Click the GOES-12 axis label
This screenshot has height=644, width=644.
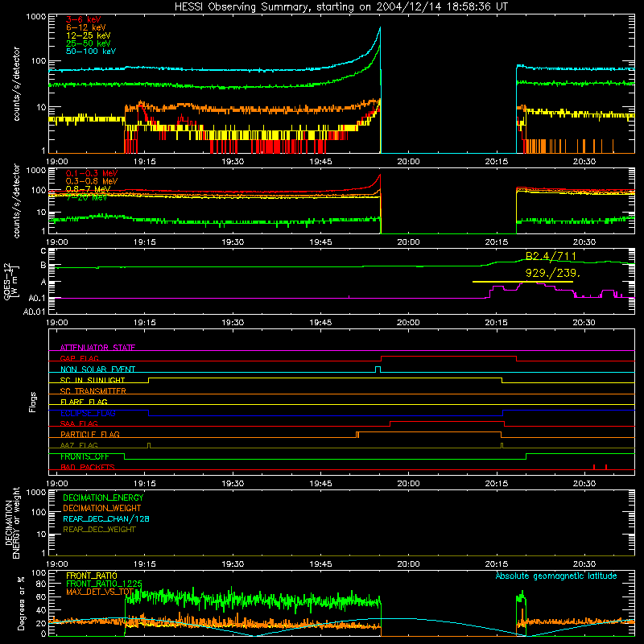pyautogui.click(x=10, y=281)
